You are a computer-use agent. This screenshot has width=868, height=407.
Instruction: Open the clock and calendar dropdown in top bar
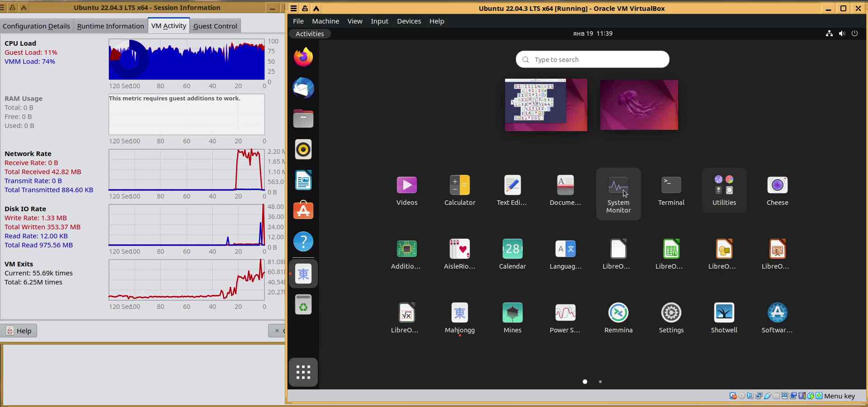click(x=593, y=33)
